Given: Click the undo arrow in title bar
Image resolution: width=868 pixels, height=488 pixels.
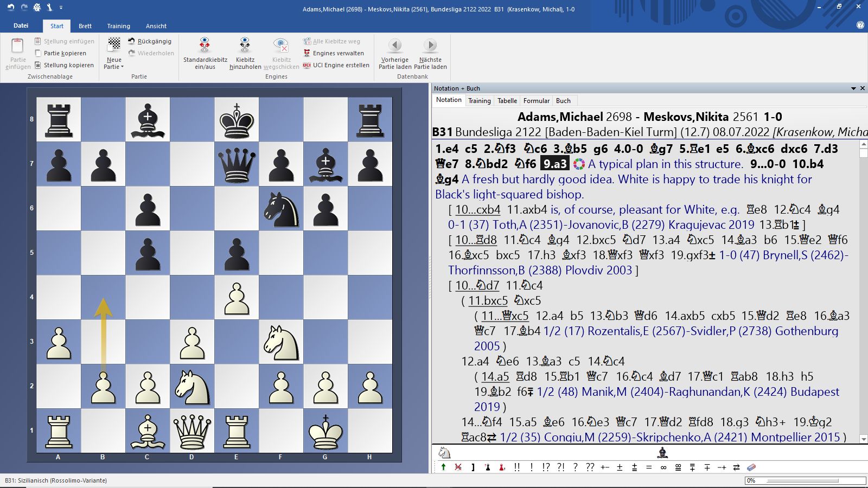Looking at the screenshot, I should [x=11, y=8].
